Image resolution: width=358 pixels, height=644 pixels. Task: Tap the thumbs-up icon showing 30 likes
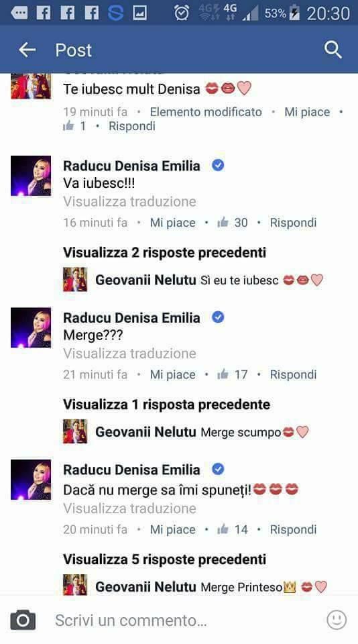223,222
